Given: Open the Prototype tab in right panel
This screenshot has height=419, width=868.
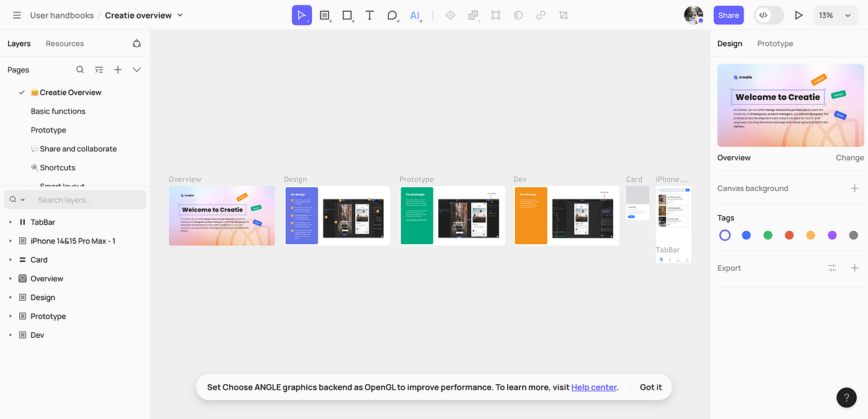Looking at the screenshot, I should [x=775, y=43].
